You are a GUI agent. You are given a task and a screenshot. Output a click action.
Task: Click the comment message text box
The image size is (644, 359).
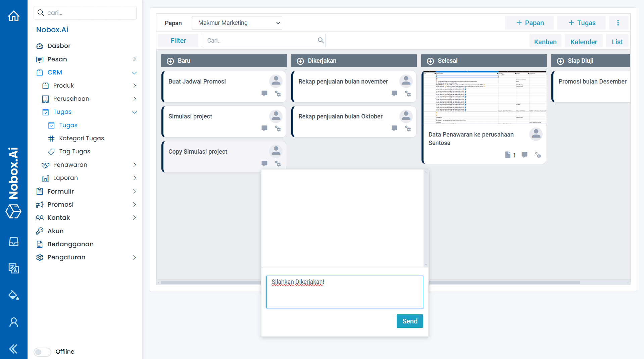pyautogui.click(x=345, y=292)
